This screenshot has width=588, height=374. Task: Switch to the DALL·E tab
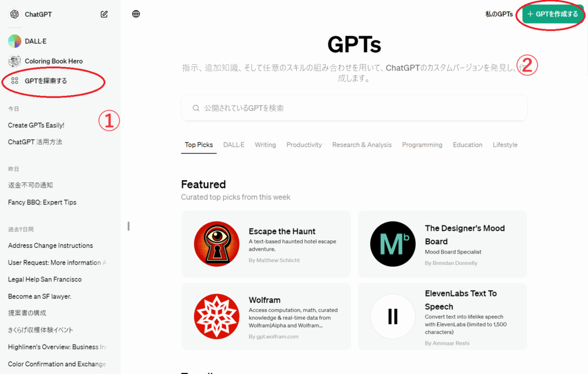234,145
